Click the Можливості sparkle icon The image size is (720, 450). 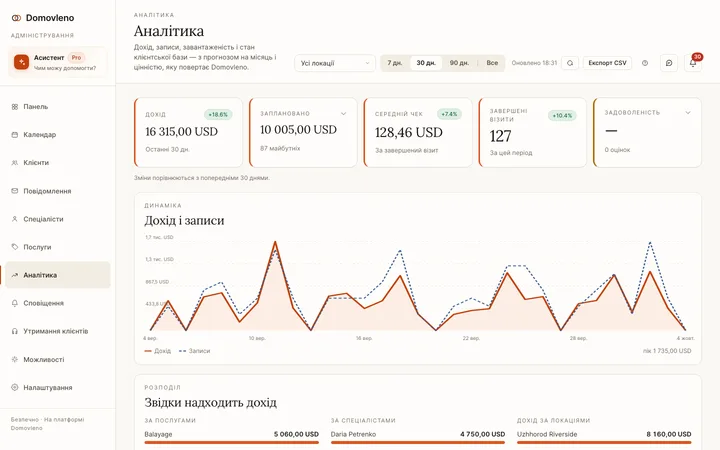15,360
